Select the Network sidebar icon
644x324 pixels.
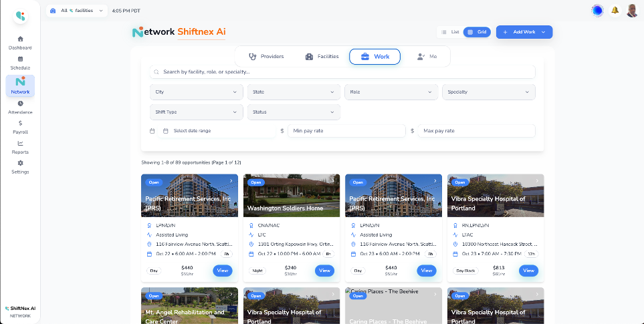pos(20,82)
